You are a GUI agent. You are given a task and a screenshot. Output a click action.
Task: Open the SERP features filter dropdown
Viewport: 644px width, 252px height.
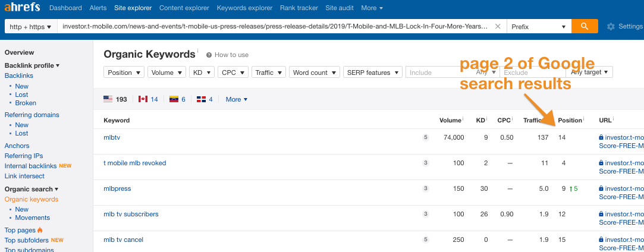(x=373, y=73)
